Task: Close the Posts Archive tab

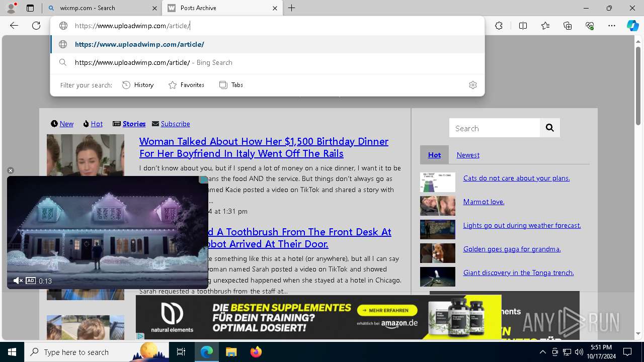Action: click(275, 8)
